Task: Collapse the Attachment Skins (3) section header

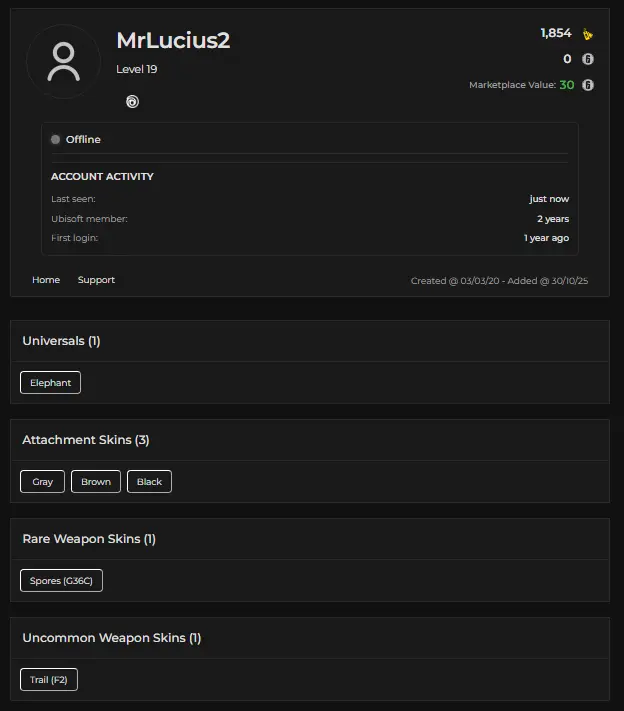Action: (86, 440)
